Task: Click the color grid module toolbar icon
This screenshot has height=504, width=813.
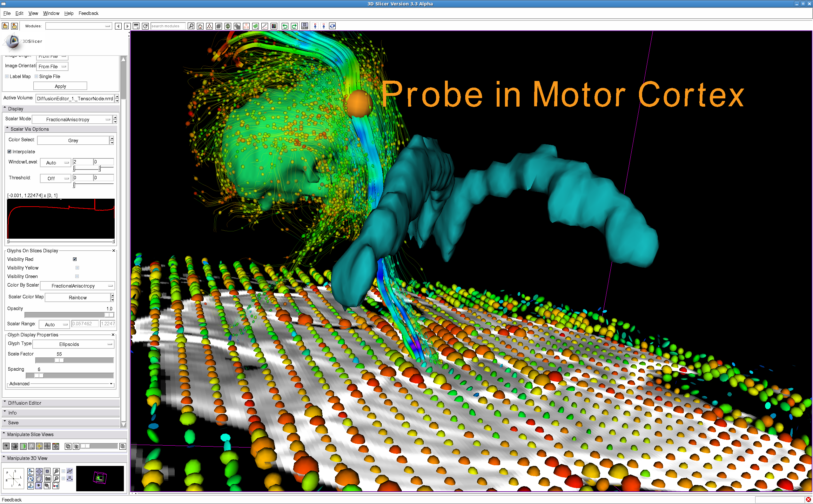Action: tap(274, 26)
